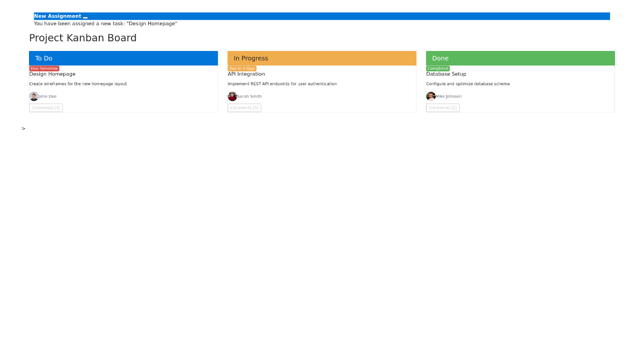The image size is (644, 338).
Task: Open the API Integration task card
Action: [x=246, y=74]
